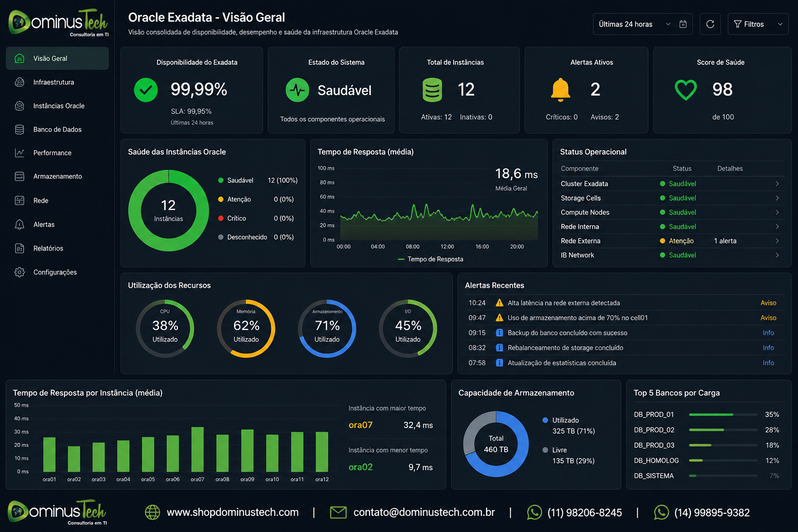798x532 pixels.
Task: Click phone number (11) 98206-8245
Action: (584, 513)
